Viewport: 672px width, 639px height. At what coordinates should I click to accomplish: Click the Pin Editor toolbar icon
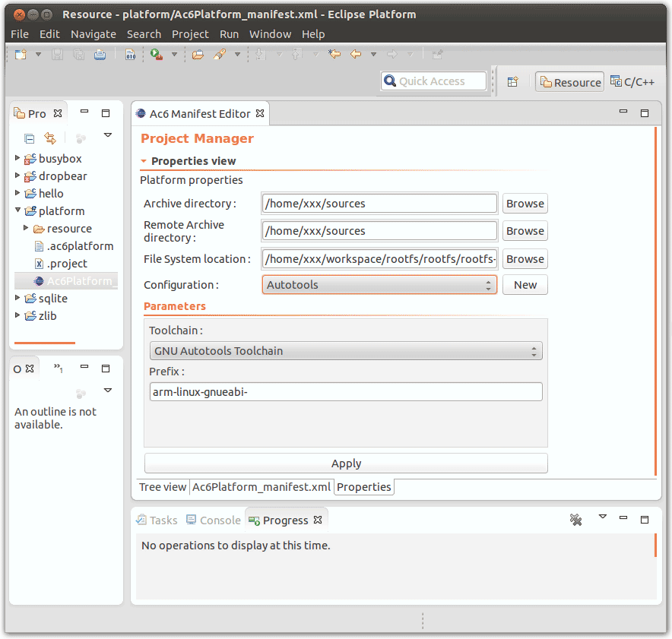[437, 55]
